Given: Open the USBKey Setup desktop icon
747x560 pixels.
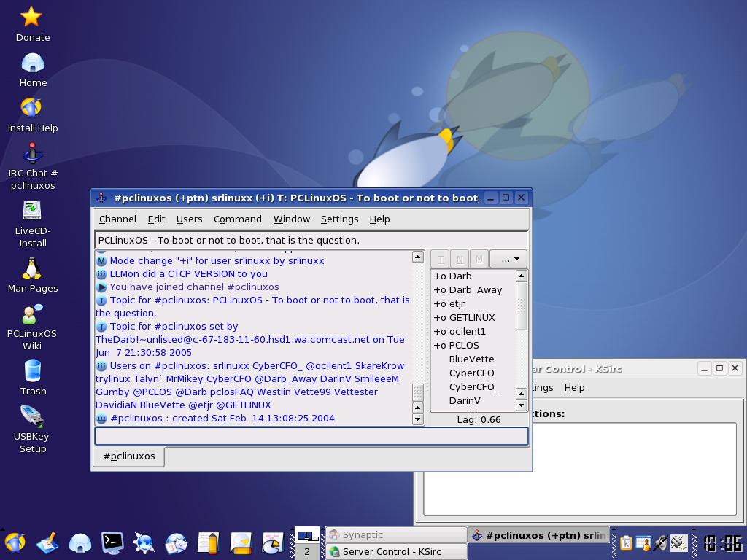Looking at the screenshot, I should (32, 429).
